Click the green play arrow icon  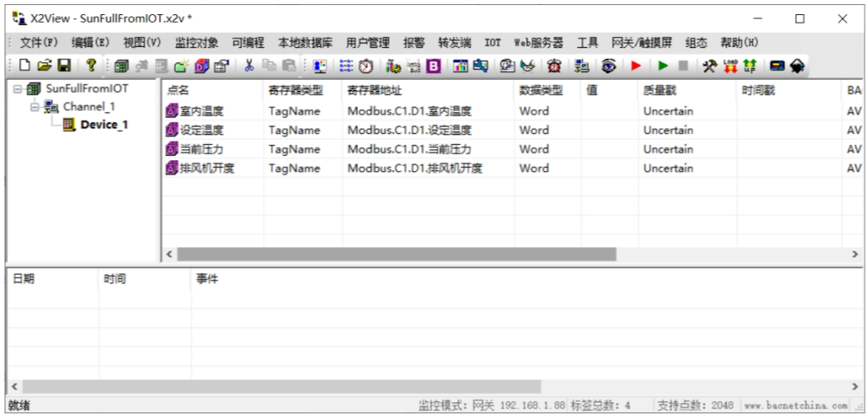pyautogui.click(x=664, y=66)
